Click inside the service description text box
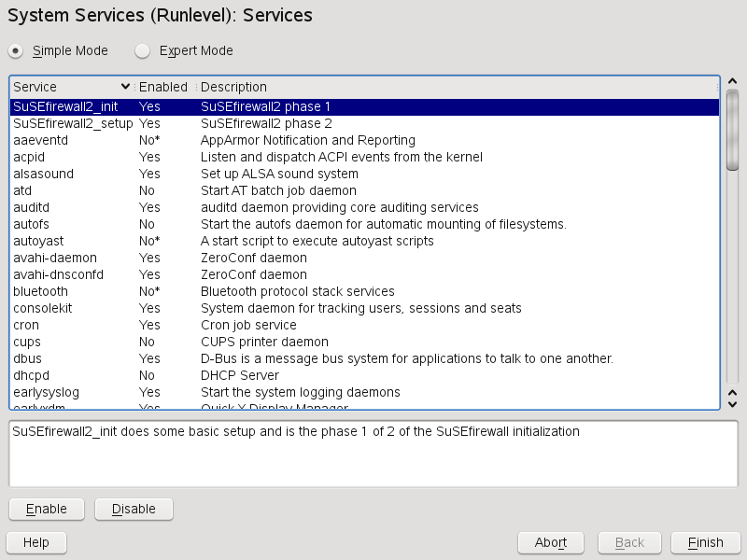The image size is (747, 560). [373, 454]
